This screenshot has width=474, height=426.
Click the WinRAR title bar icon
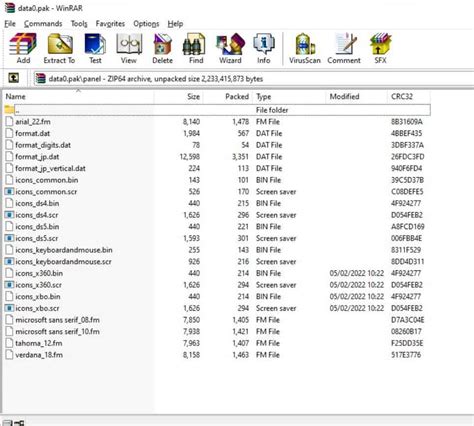point(10,7)
